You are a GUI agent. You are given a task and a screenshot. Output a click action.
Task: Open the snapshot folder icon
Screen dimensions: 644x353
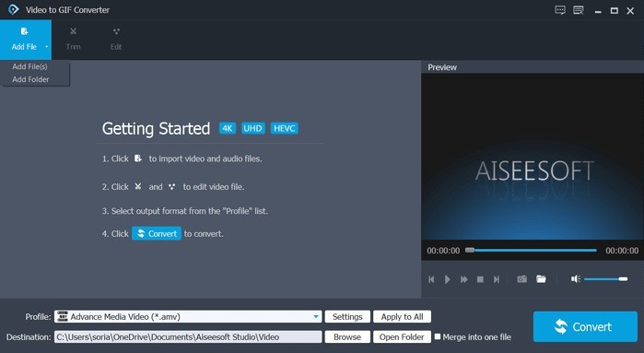pos(542,279)
